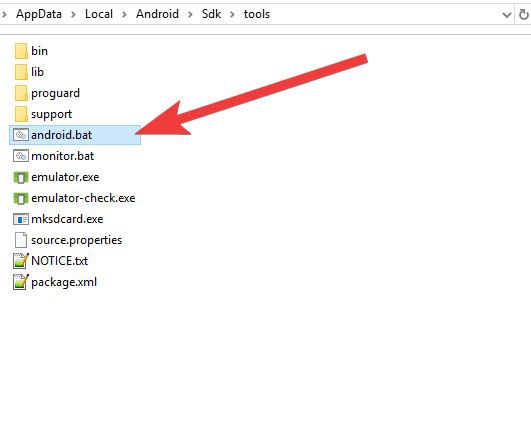Select the file name mksdcard.exe

point(67,219)
